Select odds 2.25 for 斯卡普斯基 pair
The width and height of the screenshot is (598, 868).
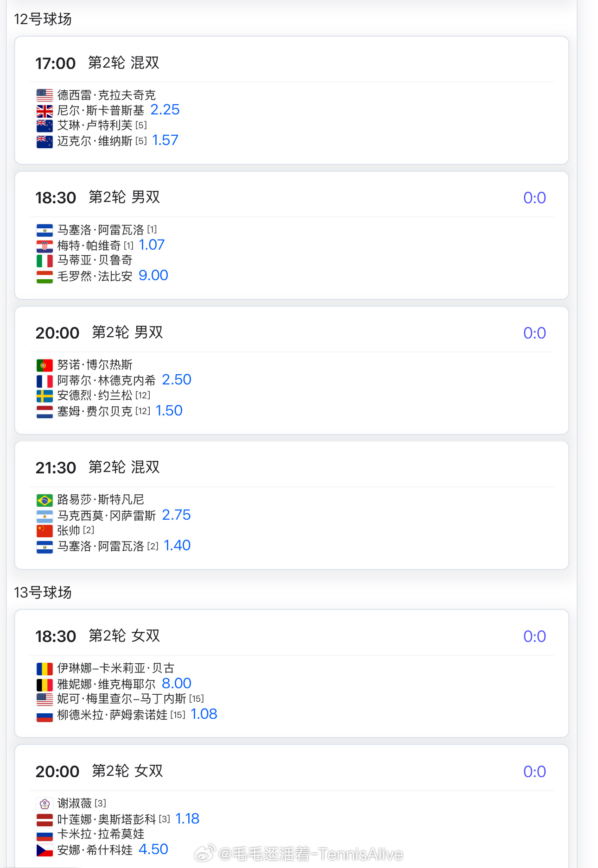(165, 110)
